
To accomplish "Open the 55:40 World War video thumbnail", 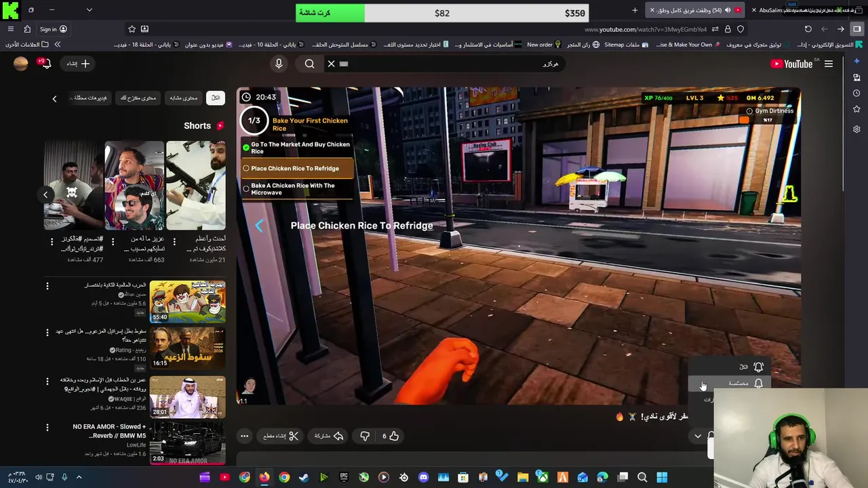I will 187,302.
